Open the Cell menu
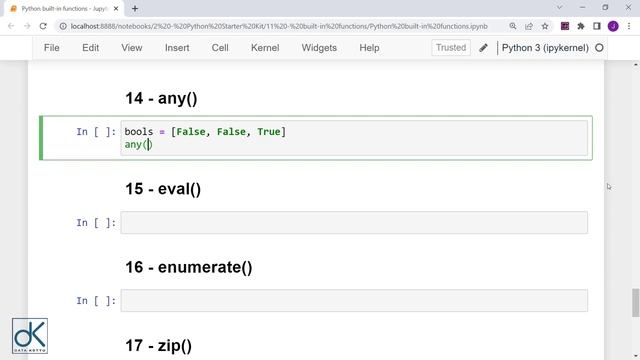 coord(220,48)
